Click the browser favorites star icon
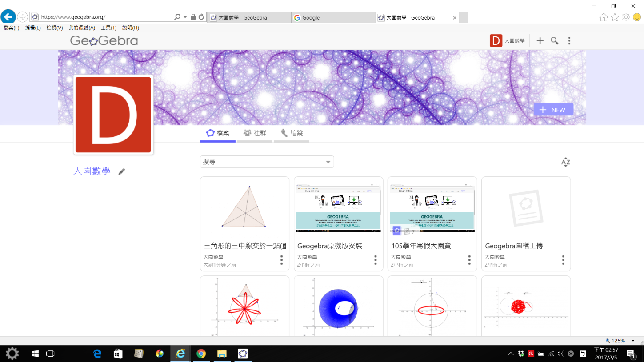This screenshot has height=362, width=644. (x=615, y=17)
